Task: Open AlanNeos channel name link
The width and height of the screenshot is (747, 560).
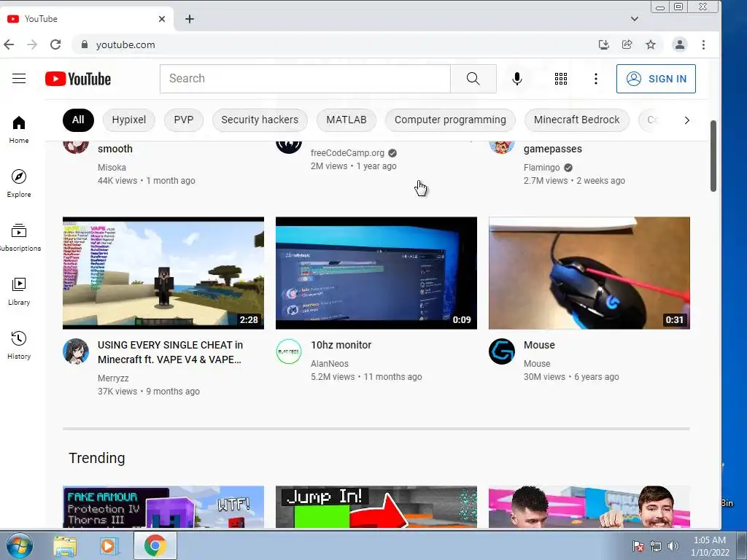Action: [330, 364]
